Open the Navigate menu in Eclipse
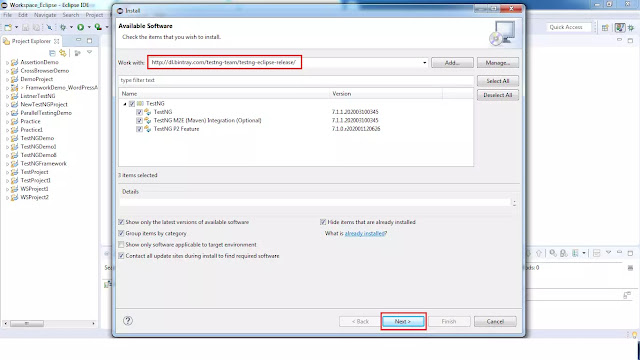The image size is (640, 360). tap(45, 15)
